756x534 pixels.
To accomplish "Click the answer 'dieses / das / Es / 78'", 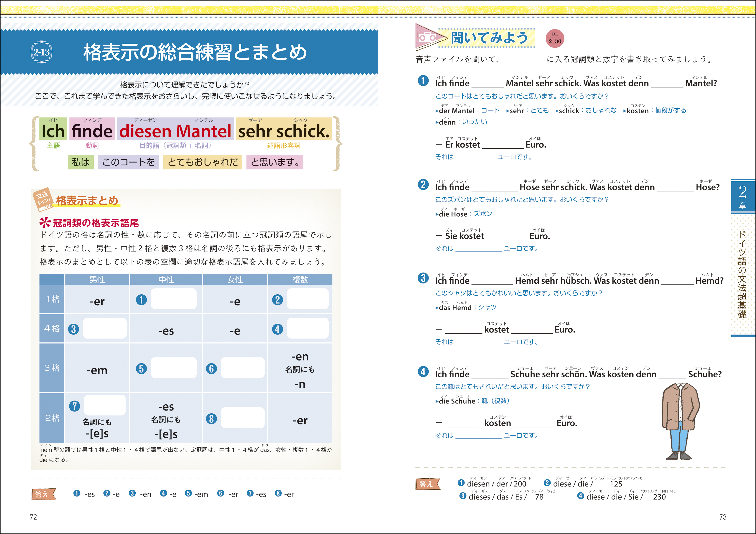I will click(506, 497).
